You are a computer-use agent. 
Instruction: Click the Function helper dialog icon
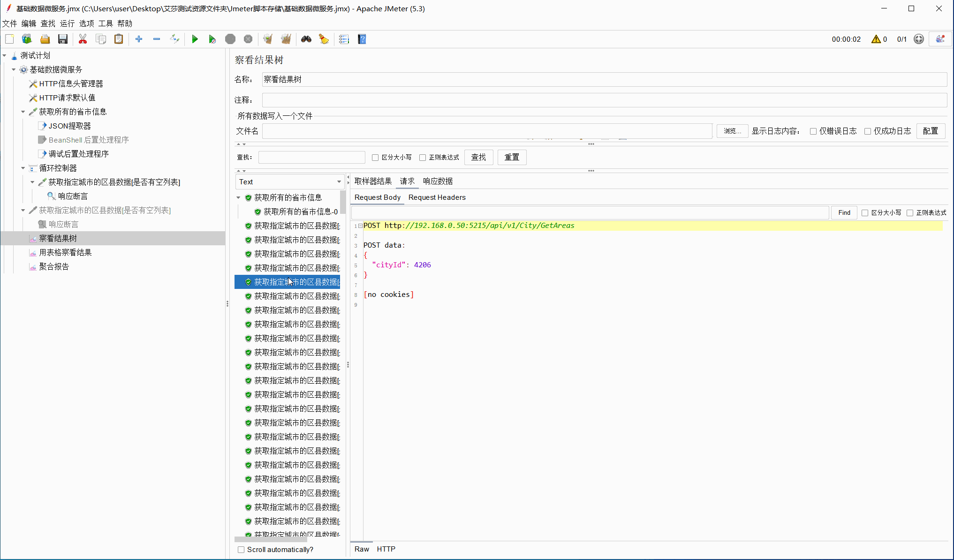point(344,39)
